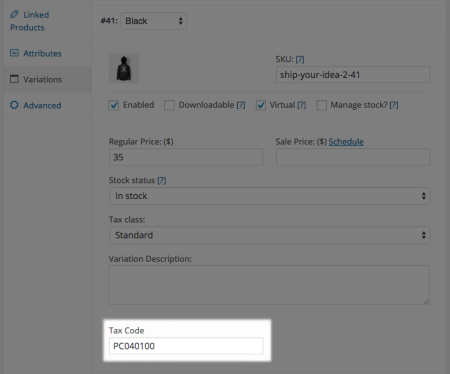
Task: Expand the Tax class dropdown
Action: click(x=269, y=235)
